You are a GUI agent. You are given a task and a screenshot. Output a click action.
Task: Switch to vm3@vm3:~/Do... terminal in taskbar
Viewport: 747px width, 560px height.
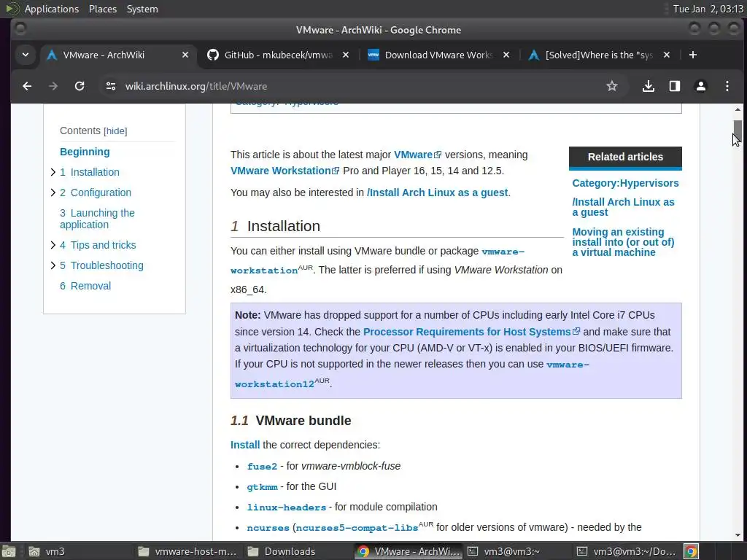(x=625, y=551)
